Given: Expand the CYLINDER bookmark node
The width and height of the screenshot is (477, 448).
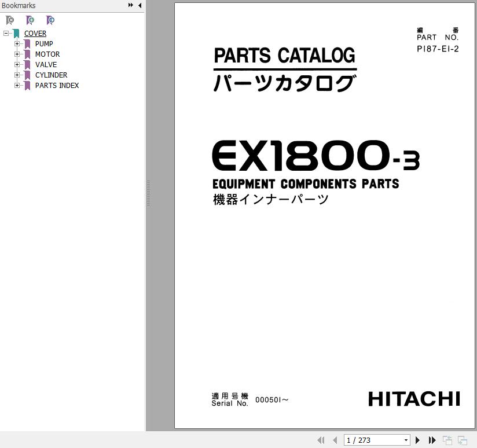Looking at the screenshot, I should pyautogui.click(x=17, y=75).
